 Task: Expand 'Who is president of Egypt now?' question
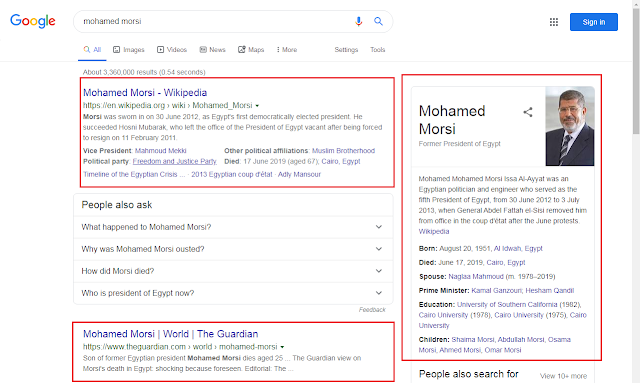coord(233,293)
